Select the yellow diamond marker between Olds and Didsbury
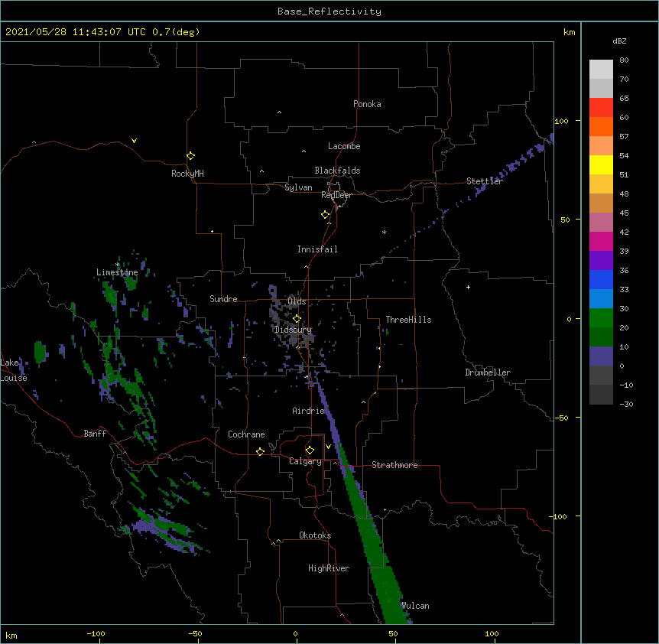 pos(297,319)
